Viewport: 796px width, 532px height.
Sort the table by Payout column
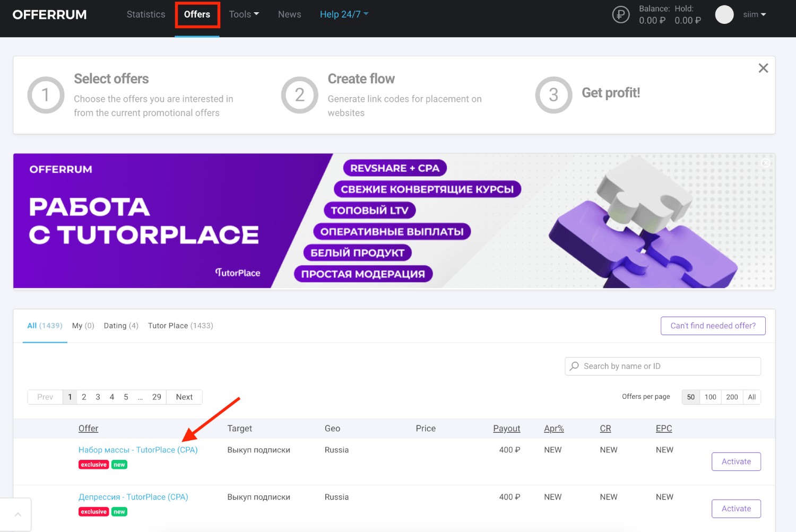pyautogui.click(x=507, y=429)
